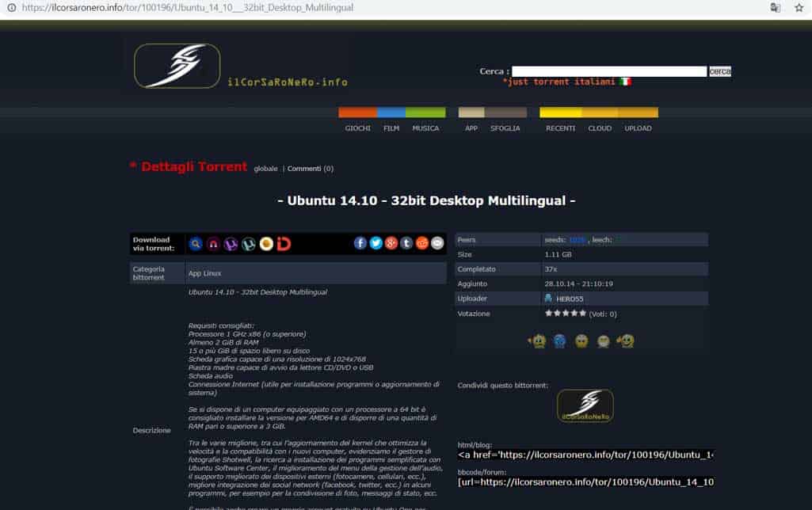
Task: Click the cerca search button
Action: point(720,71)
